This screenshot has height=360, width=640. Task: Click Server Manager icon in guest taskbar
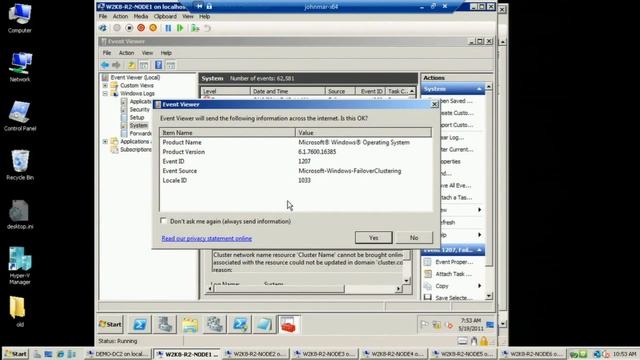pos(165,324)
